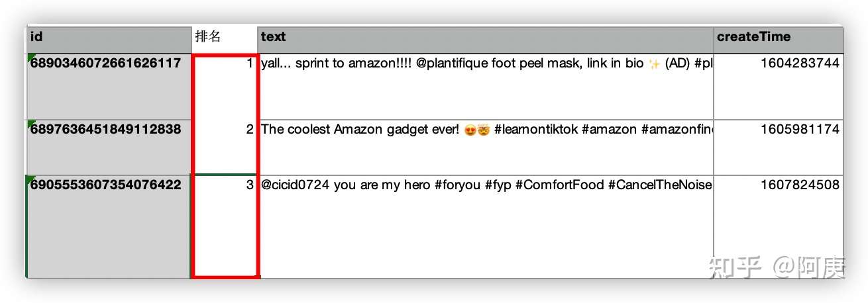
Task: Click cell with id 6905553607354076422
Action: point(109,226)
